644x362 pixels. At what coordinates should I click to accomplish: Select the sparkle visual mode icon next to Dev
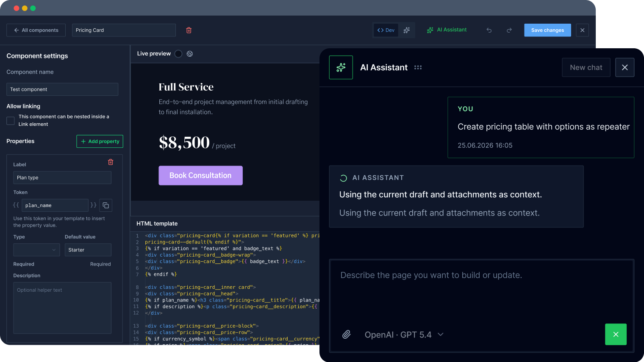tap(407, 30)
